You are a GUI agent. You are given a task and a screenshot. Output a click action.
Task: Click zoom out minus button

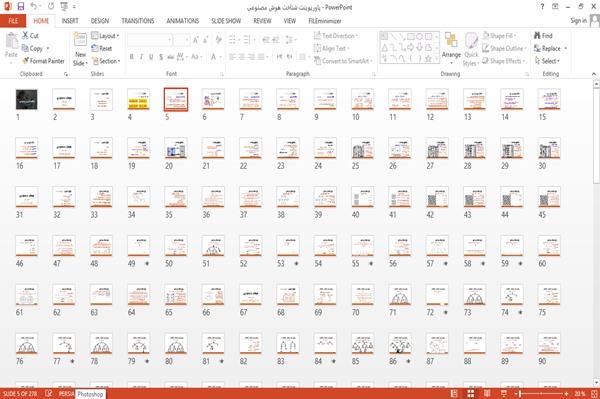click(x=515, y=394)
